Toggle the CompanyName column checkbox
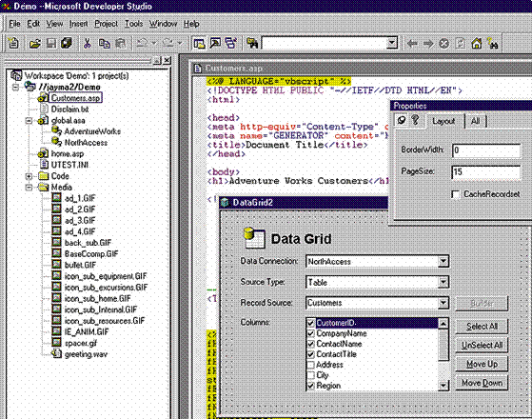The width and height of the screenshot is (532, 419). [x=310, y=333]
